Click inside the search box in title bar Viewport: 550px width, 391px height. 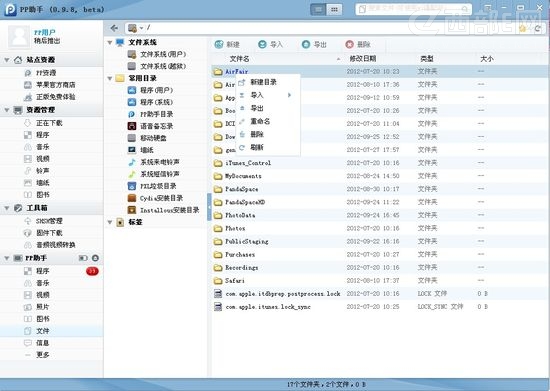(414, 9)
